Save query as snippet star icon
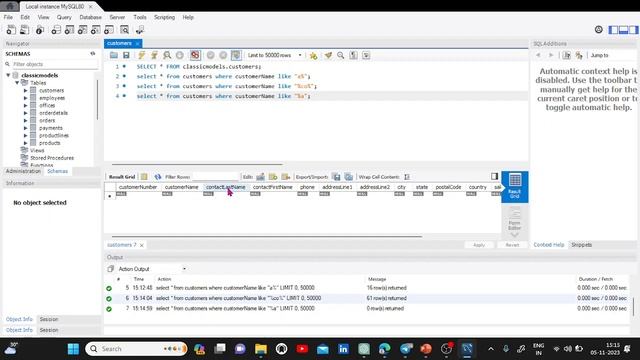Viewport: 640px width, 360px height. (313, 56)
